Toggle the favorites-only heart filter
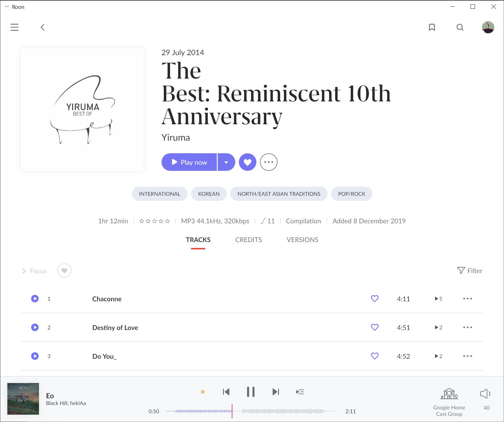504x422 pixels. (64, 270)
